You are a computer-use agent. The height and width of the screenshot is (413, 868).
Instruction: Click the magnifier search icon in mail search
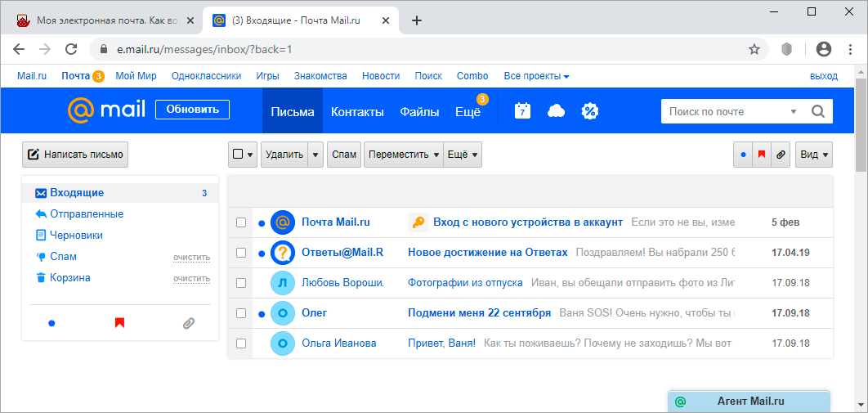point(817,111)
